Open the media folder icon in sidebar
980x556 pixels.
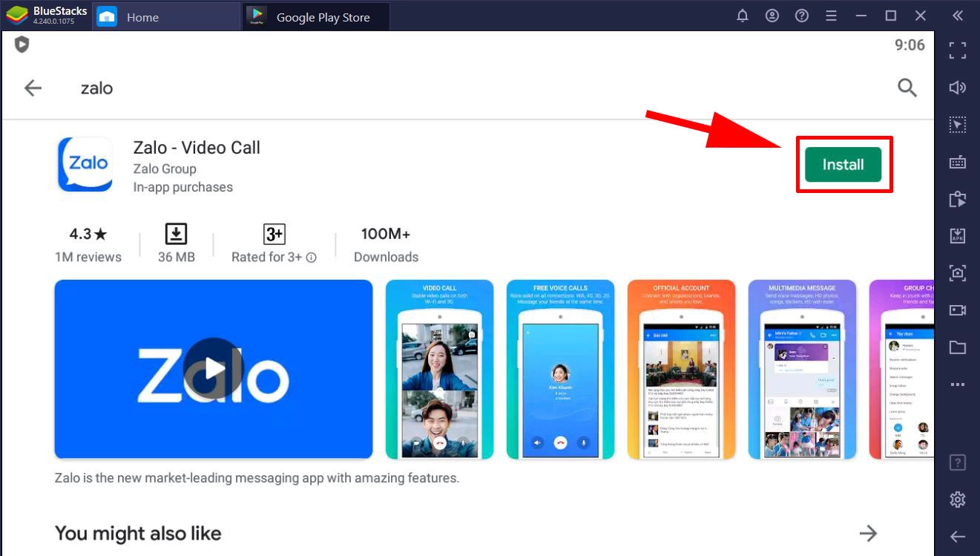(x=958, y=347)
